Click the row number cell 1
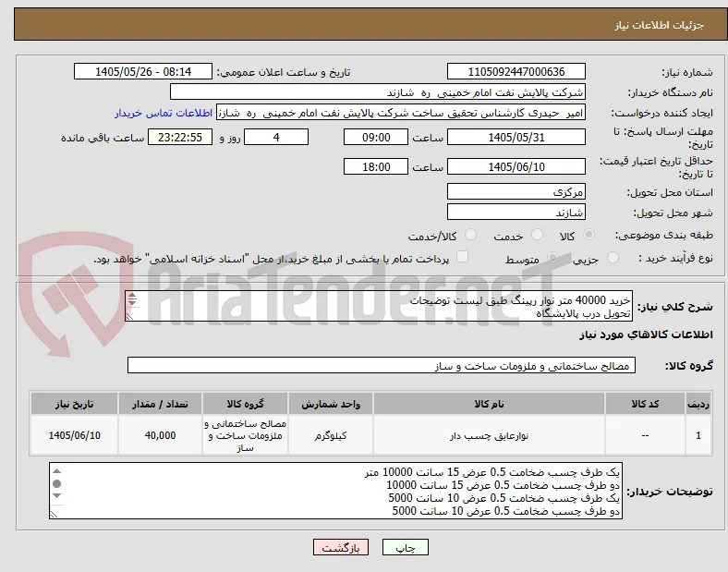This screenshot has width=728, height=572. (698, 435)
